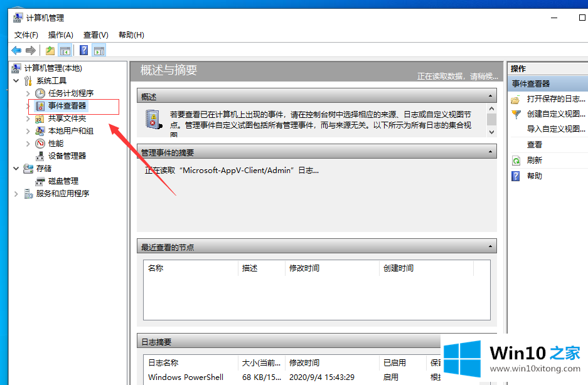Open the 操作(A) menu
Viewport: 588px width, 385px height.
61,35
